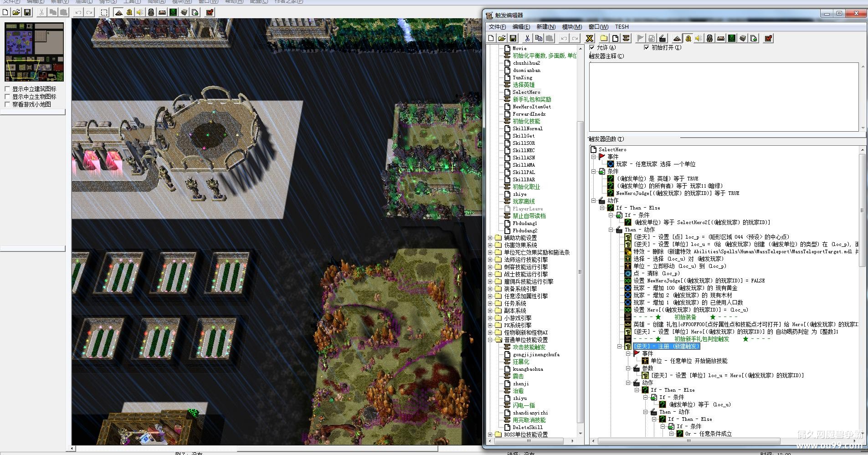Expand the 装备系统引擎 folder
Screen dimensions: 868x455
click(490, 289)
